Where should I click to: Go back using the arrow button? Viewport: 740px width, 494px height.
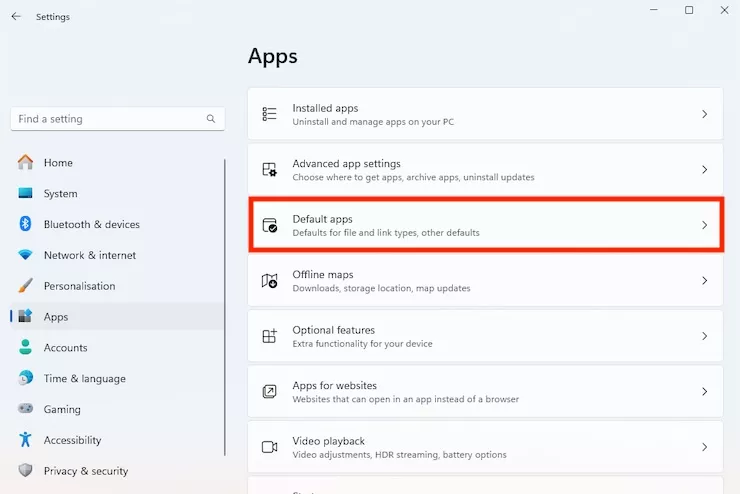16,16
